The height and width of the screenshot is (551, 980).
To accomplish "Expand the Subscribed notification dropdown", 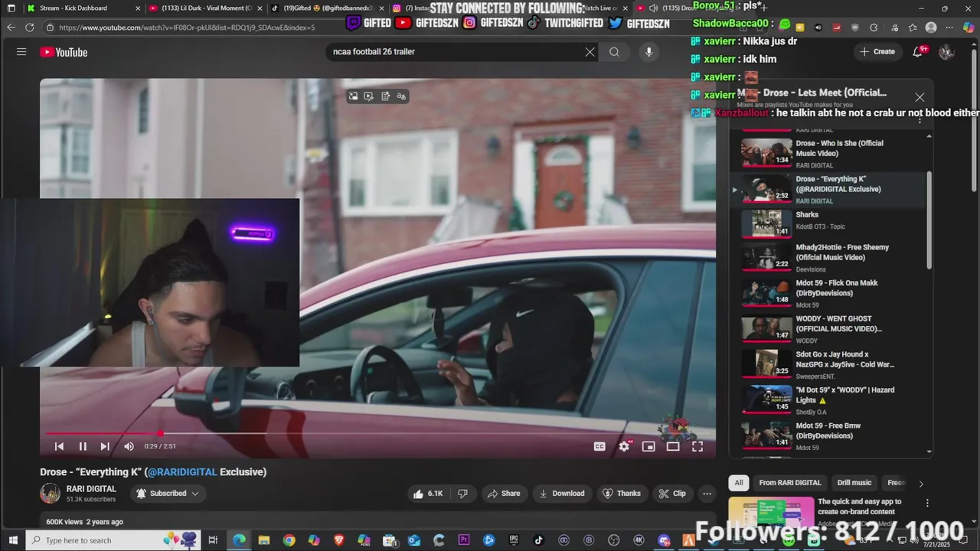I will pyautogui.click(x=168, y=494).
